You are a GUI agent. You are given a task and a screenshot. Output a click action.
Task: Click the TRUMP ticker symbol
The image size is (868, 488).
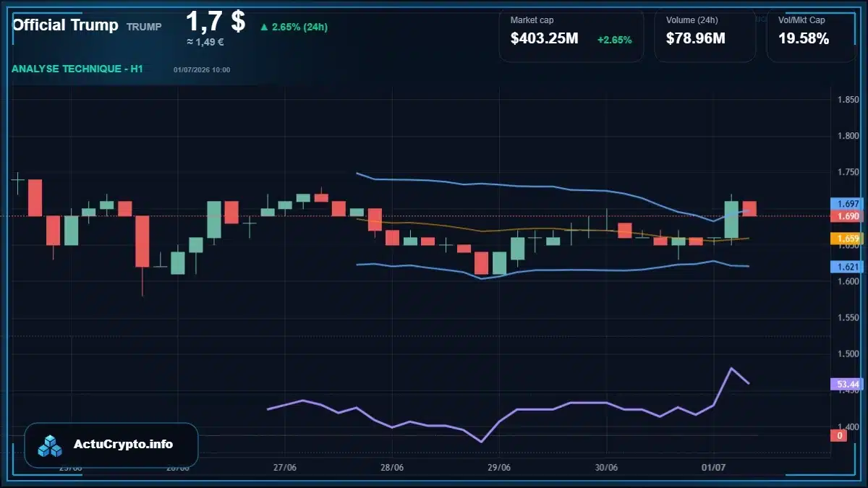click(x=144, y=27)
